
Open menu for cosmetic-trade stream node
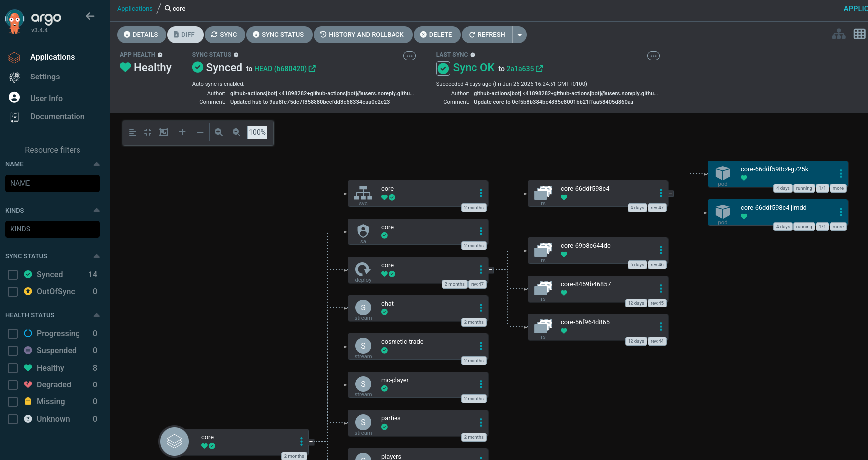(481, 346)
